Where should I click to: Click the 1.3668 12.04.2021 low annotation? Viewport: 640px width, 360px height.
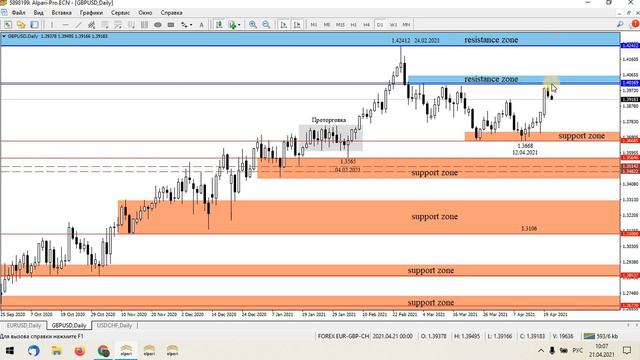tap(525, 149)
